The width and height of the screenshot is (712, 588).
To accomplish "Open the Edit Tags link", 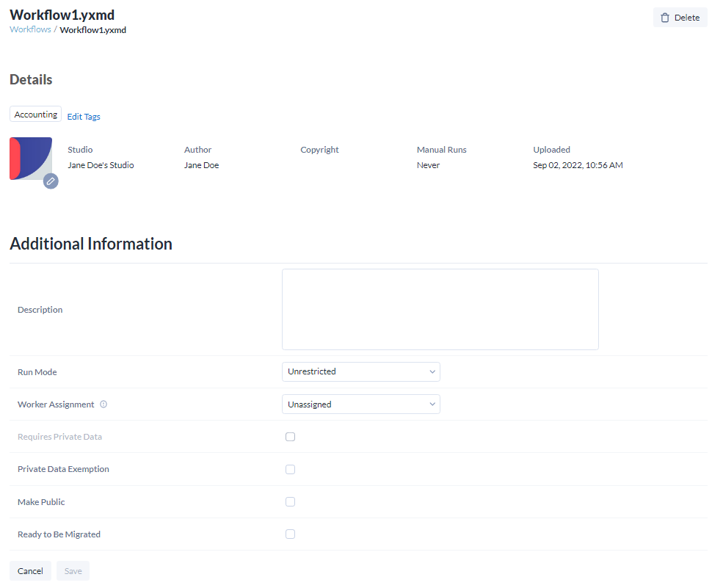I will click(83, 116).
